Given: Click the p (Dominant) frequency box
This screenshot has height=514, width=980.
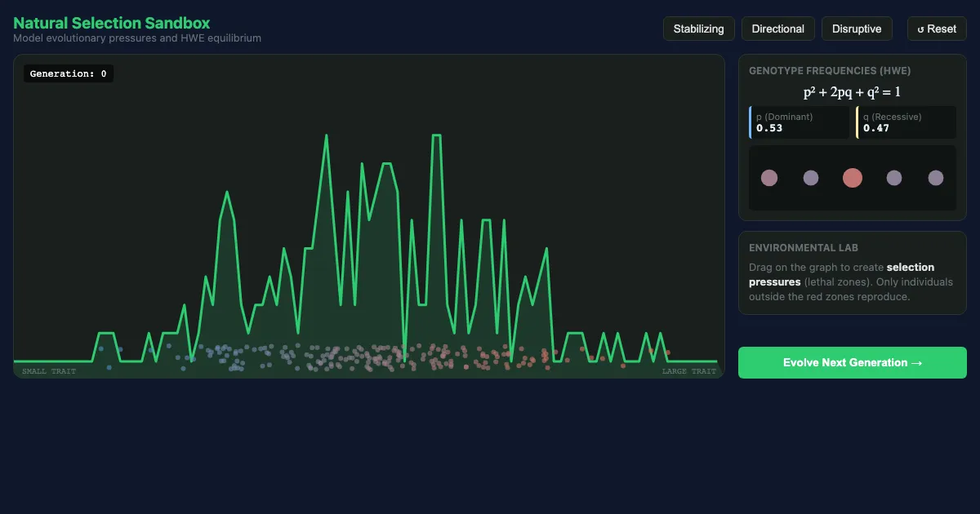Looking at the screenshot, I should click(x=799, y=122).
